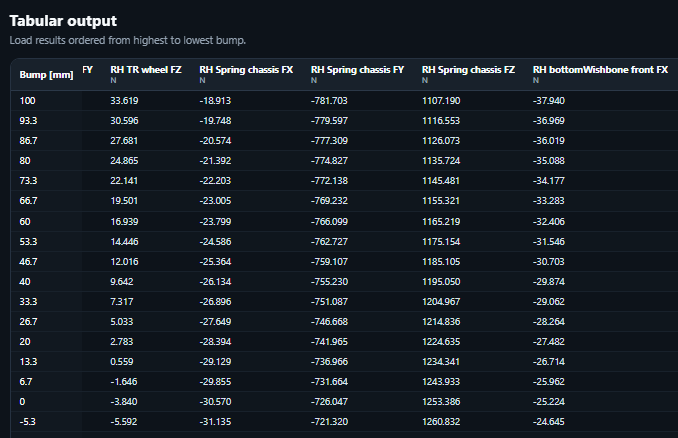Click the -32.406 wishbone FX value
The height and width of the screenshot is (438, 678).
(549, 222)
